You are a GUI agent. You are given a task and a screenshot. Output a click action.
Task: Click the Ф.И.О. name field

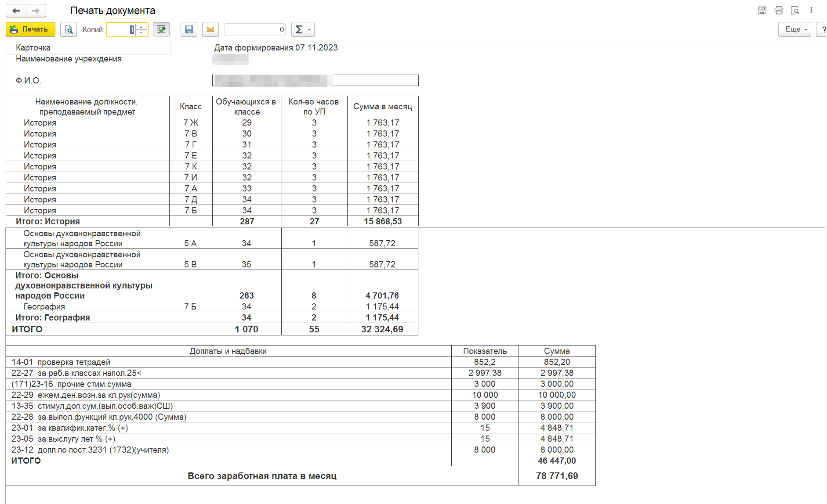(x=315, y=80)
